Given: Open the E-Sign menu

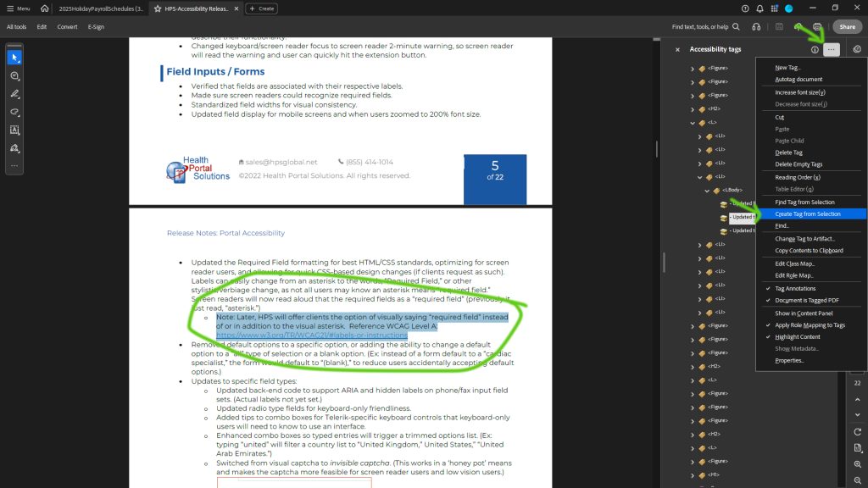Looking at the screenshot, I should click(x=96, y=26).
